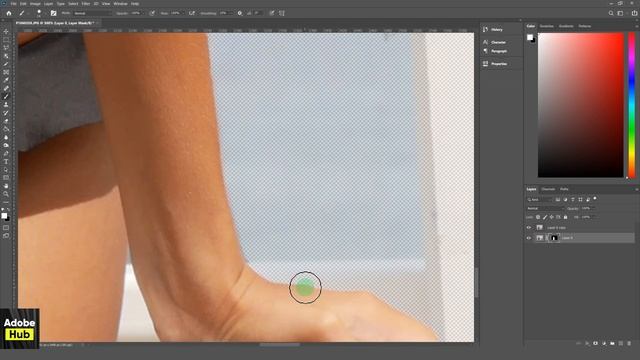The image size is (640, 360).
Task: Click the Delete layer trash icon
Action: tap(629, 344)
